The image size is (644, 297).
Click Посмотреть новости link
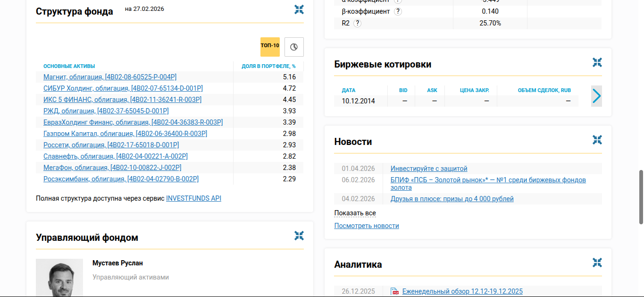click(x=367, y=226)
